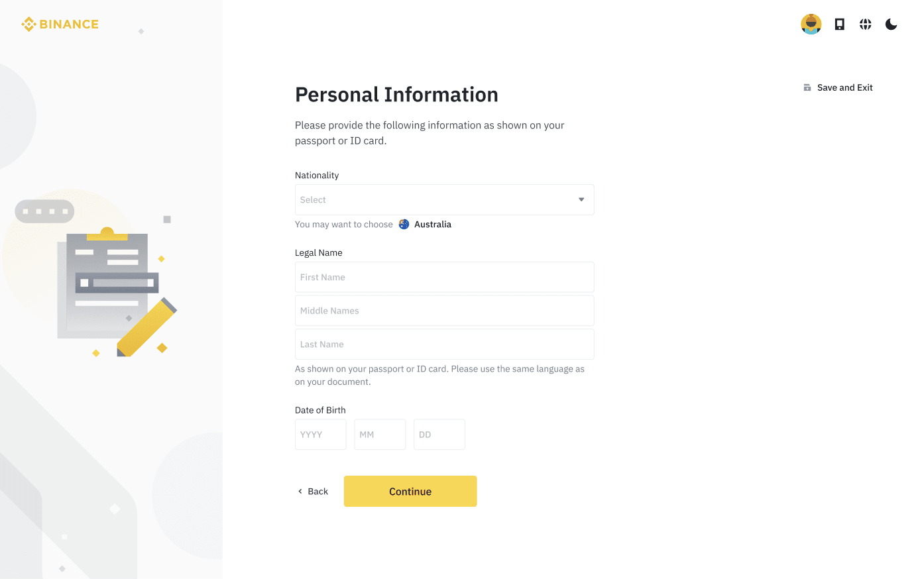Click the Save and Exit icon
924x579 pixels.
[x=807, y=87]
